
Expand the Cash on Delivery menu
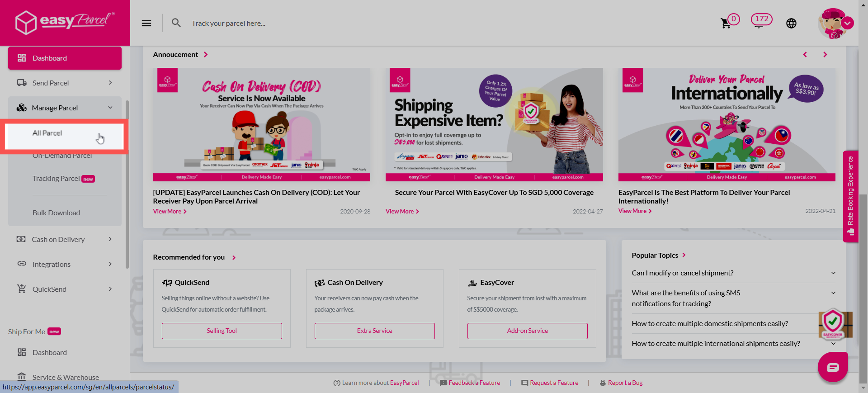tap(65, 239)
